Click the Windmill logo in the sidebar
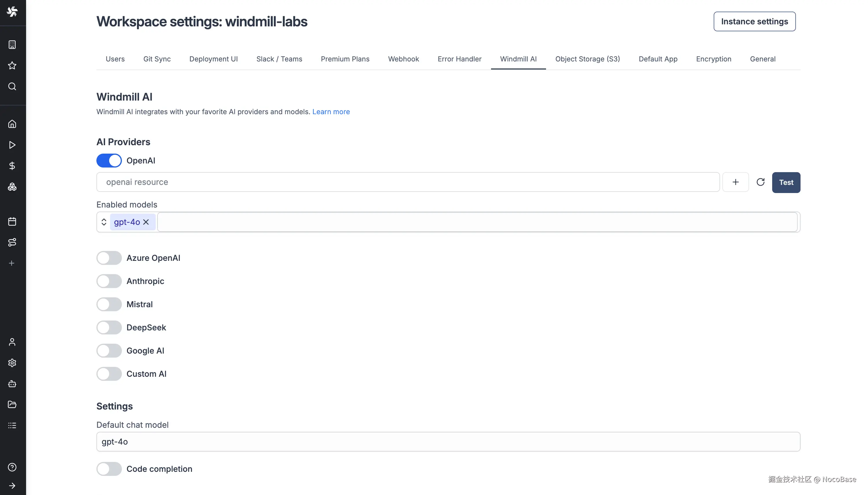Viewport: 868px width, 495px height. (12, 12)
